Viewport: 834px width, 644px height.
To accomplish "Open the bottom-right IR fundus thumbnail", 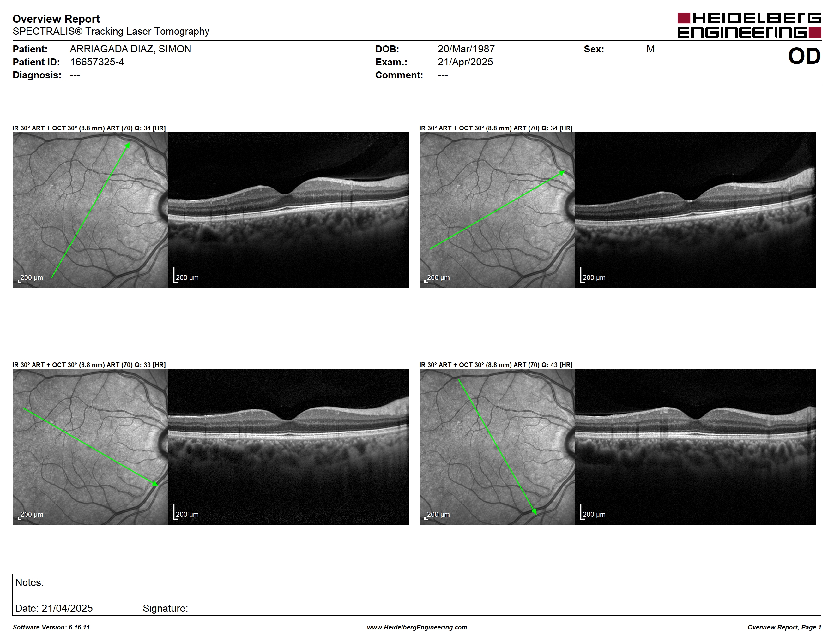I will click(x=497, y=446).
